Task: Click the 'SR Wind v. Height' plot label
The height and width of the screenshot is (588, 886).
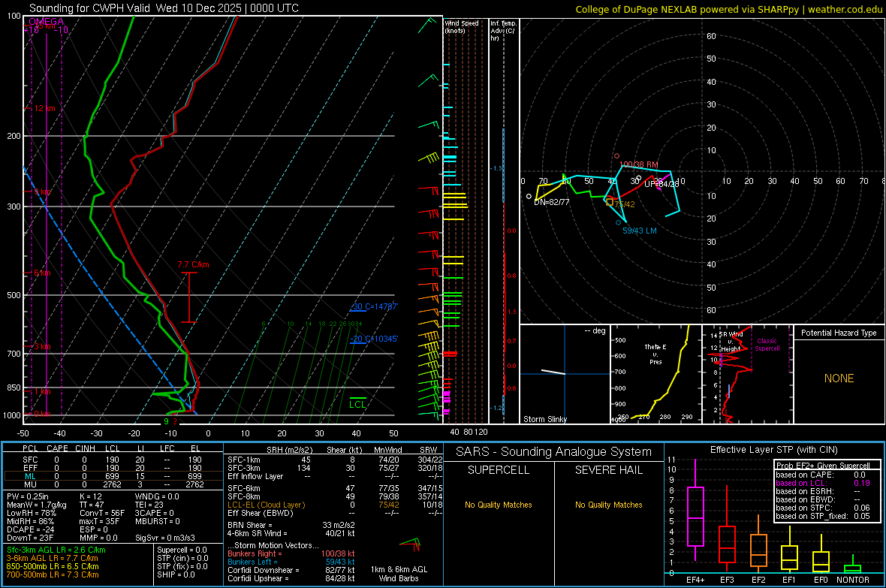Action: coord(731,342)
